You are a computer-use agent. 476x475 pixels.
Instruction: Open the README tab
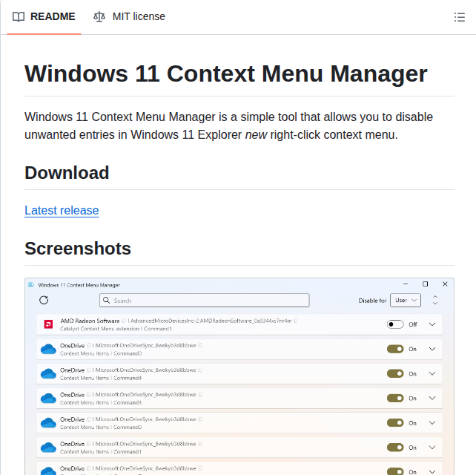[44, 16]
